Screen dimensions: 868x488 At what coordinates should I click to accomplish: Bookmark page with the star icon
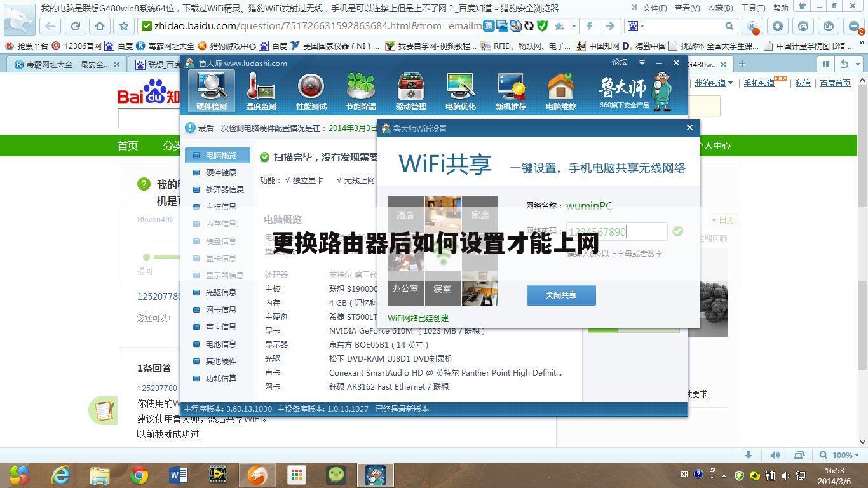click(x=124, y=26)
